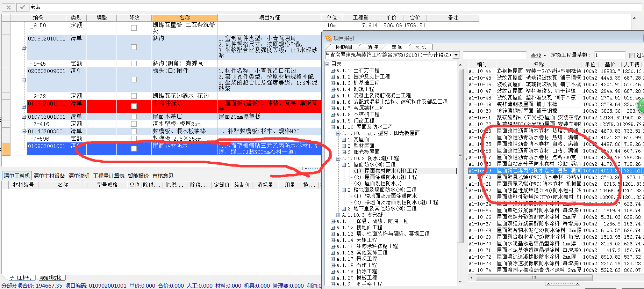Click the quota list horizontal scrollbar thumb
Viewport: 644px width, 289px height.
(534, 278)
